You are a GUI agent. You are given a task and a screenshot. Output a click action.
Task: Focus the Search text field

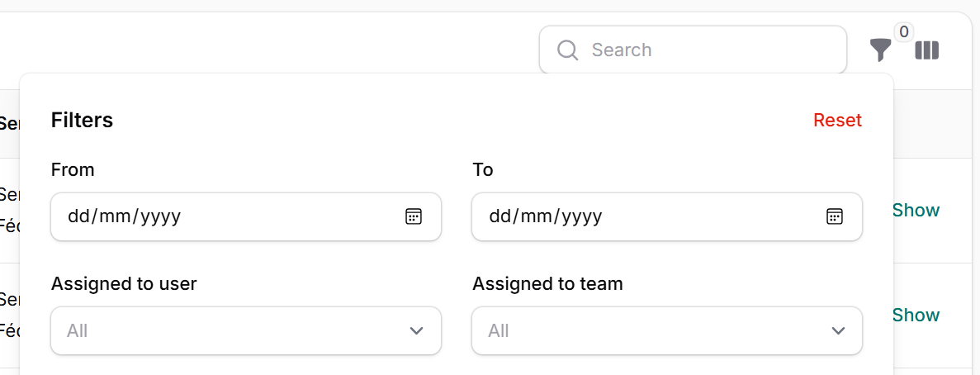click(x=710, y=50)
